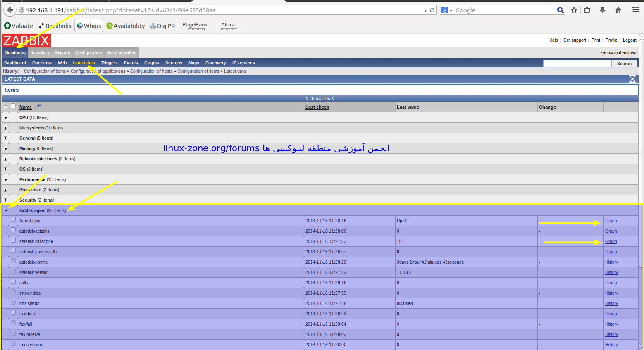Expand the Show filter bar
The image size is (644, 350).
[x=320, y=98]
